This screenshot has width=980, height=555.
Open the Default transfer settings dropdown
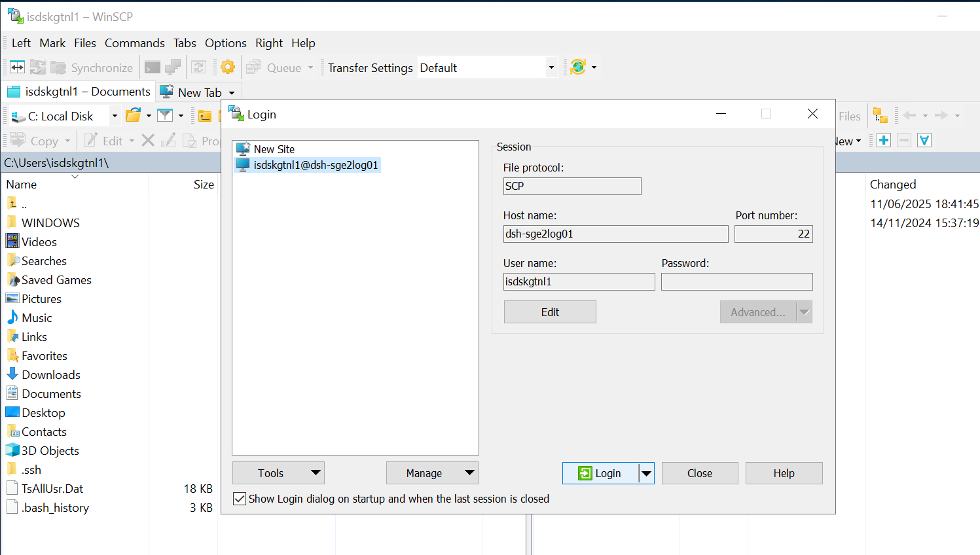[551, 67]
